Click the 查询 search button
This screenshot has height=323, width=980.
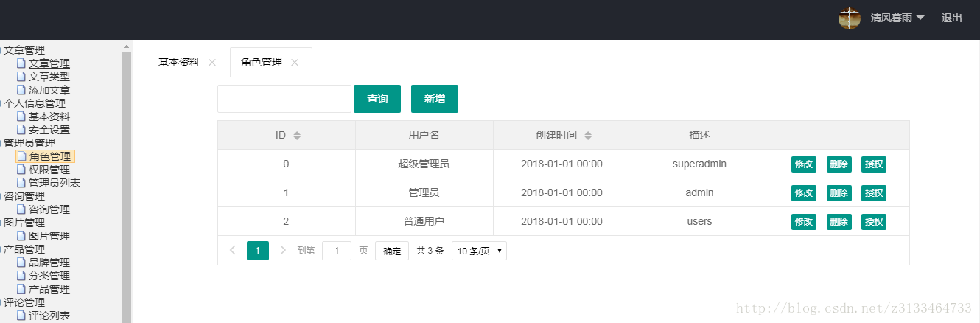coord(377,99)
